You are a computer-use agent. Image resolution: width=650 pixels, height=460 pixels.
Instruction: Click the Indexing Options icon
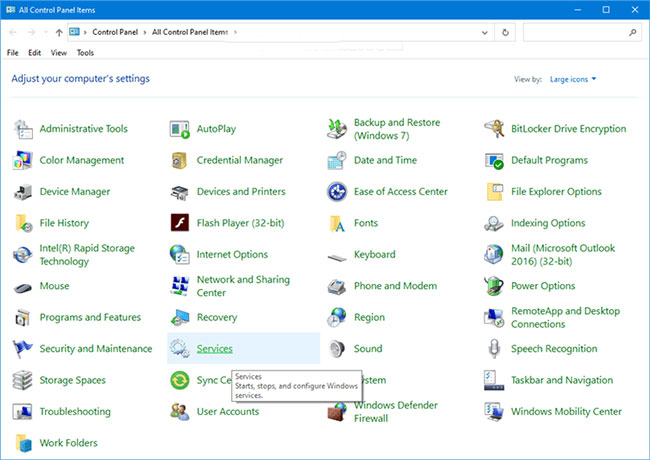494,223
